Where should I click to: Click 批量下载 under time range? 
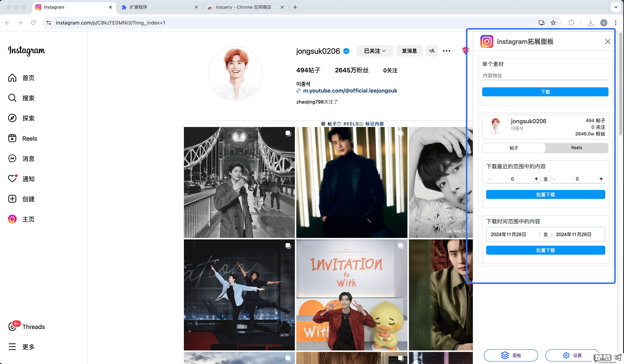tap(546, 250)
